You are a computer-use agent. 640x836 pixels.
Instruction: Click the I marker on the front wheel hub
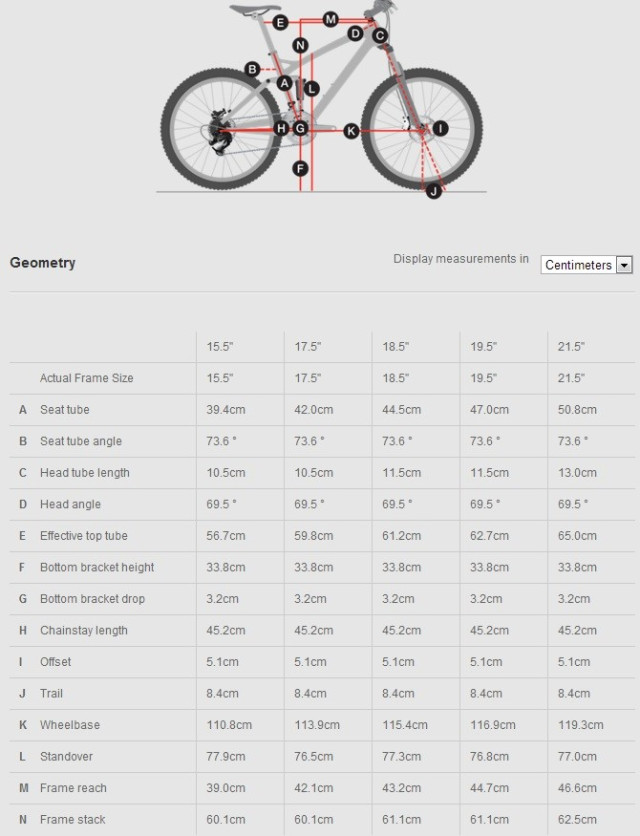439,128
